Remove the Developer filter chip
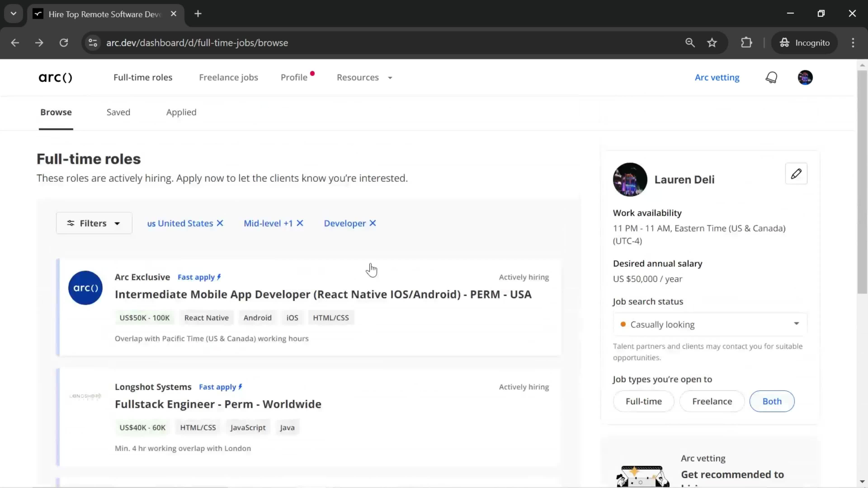Screen dimensions: 868x488 [x=373, y=223]
